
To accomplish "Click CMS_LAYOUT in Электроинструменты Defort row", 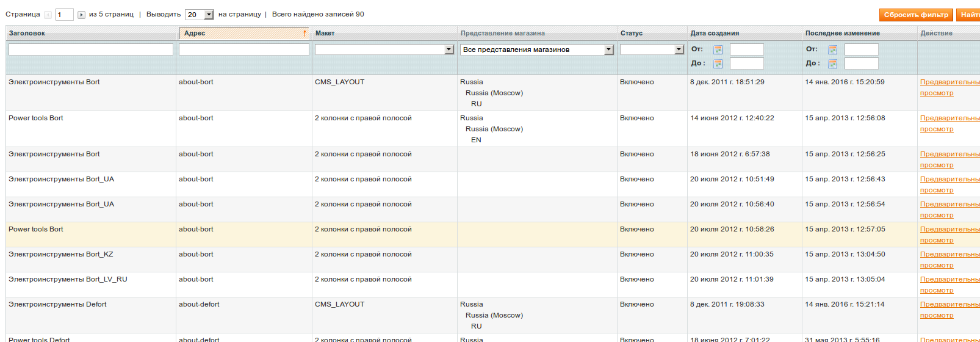I will (x=339, y=304).
